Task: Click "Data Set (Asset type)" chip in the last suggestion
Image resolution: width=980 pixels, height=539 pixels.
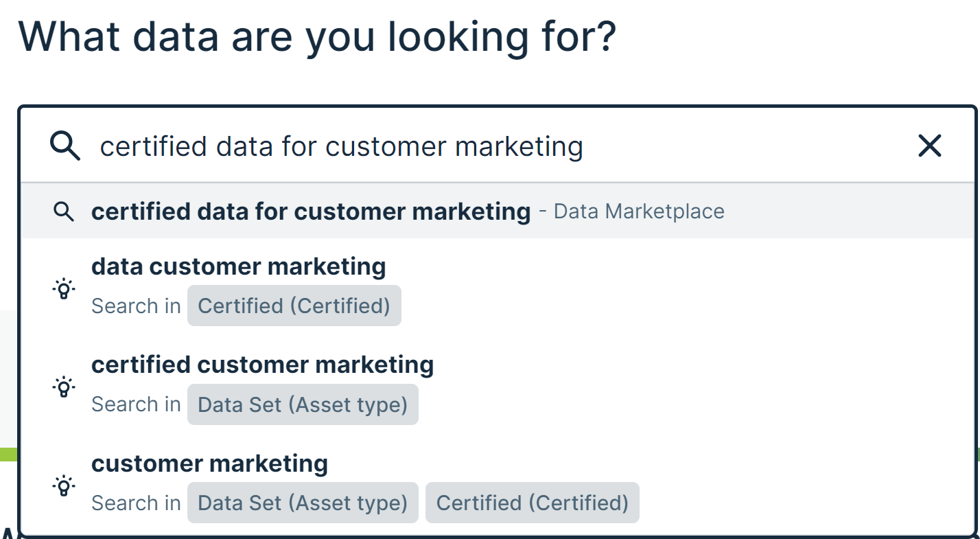Action: (303, 503)
